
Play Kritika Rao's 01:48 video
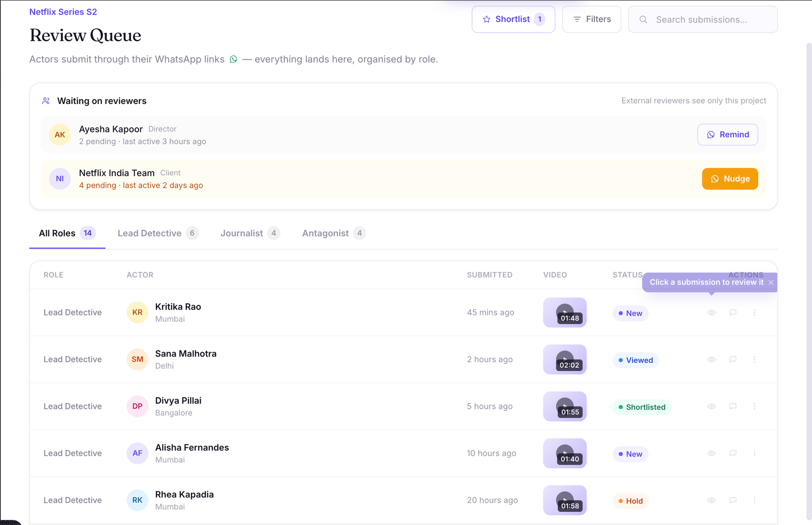[x=565, y=312]
